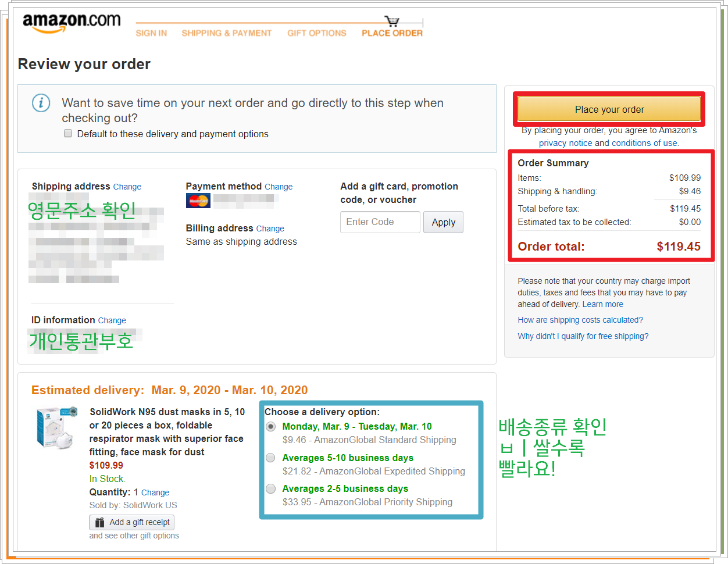
Task: Go to the GIFT OPTIONS step
Action: pos(317,33)
